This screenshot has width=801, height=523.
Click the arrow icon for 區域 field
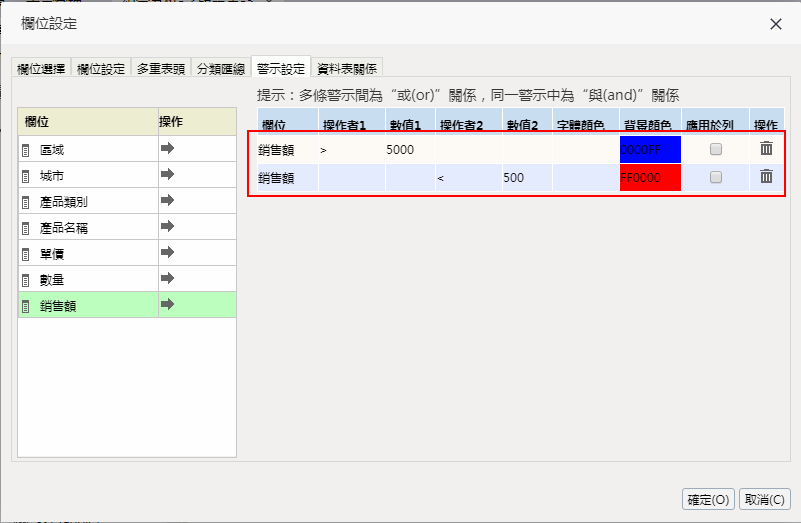167,149
